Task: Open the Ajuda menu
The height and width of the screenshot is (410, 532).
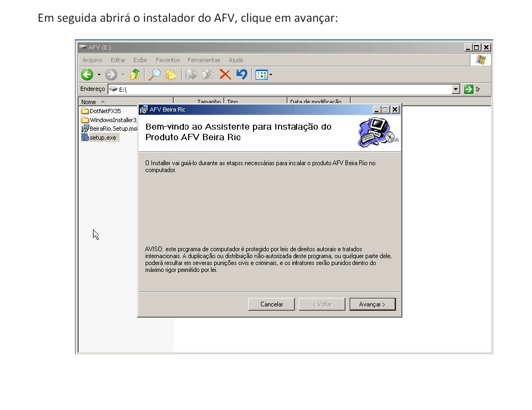Action: click(236, 60)
